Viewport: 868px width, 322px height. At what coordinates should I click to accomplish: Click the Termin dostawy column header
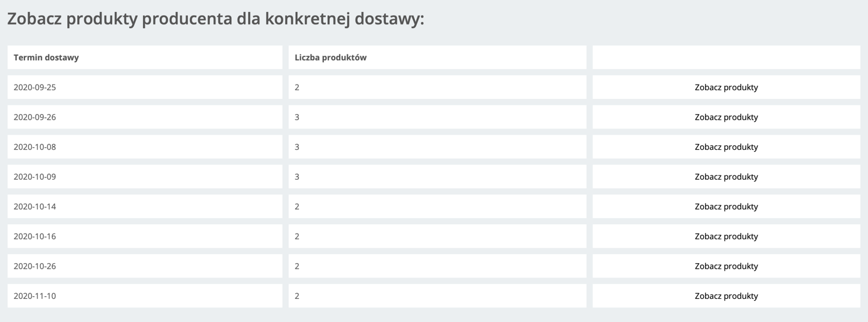click(x=145, y=57)
